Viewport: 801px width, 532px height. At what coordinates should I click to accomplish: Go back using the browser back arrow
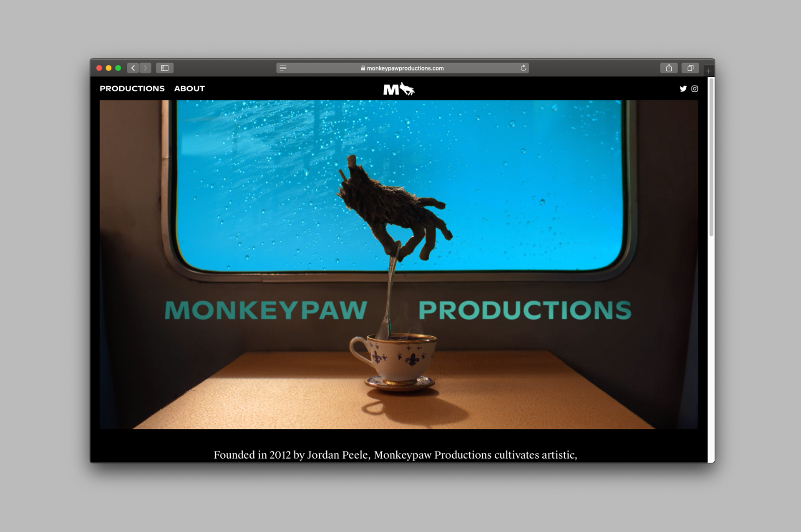point(133,68)
